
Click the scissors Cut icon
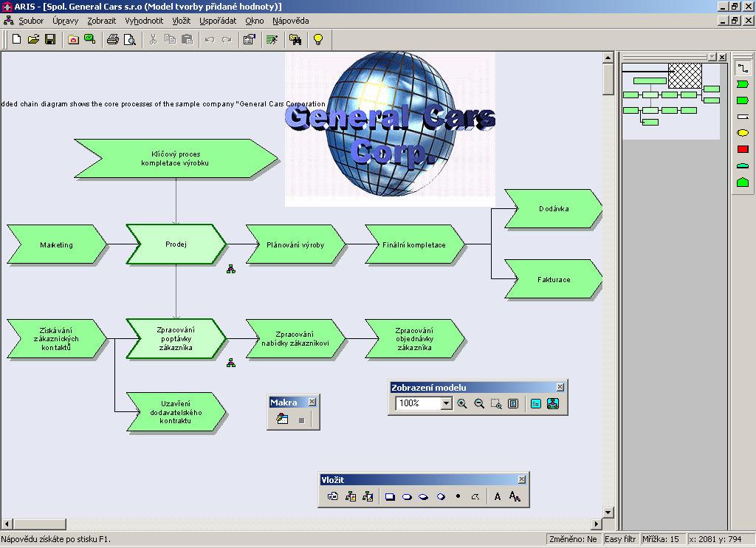153,40
